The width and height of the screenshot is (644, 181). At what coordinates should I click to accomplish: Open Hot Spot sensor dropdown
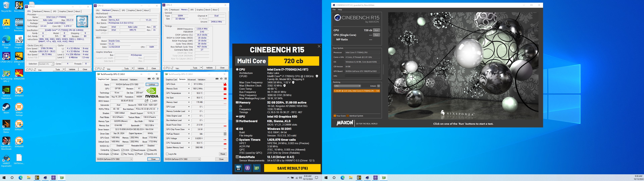click(189, 98)
